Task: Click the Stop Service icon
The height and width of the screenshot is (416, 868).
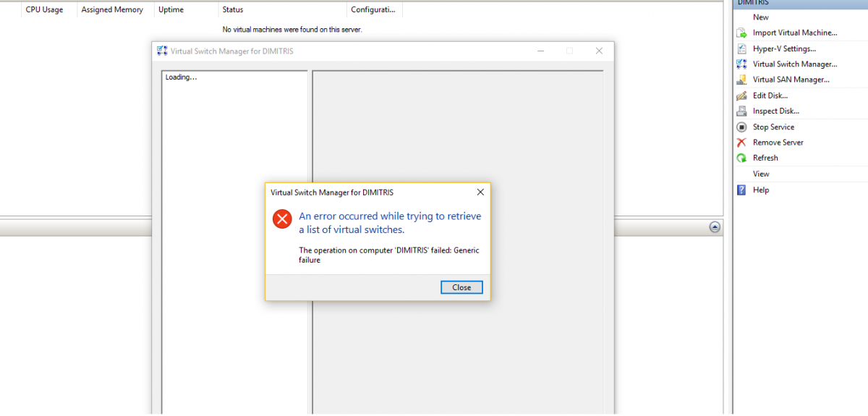Action: pyautogui.click(x=741, y=127)
